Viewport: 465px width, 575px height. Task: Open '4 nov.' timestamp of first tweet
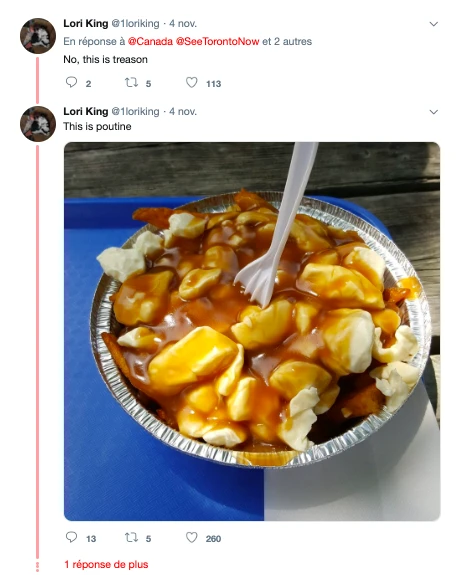pos(183,23)
